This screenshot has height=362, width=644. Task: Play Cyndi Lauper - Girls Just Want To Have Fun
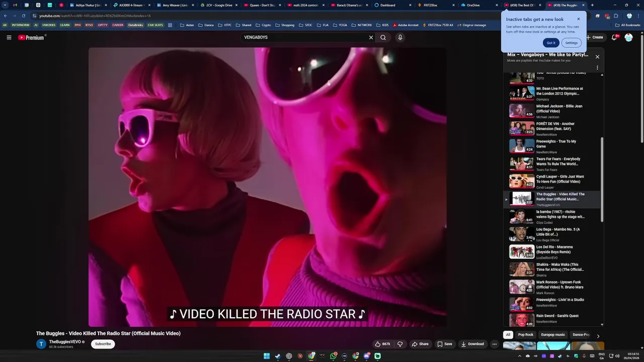point(552,182)
